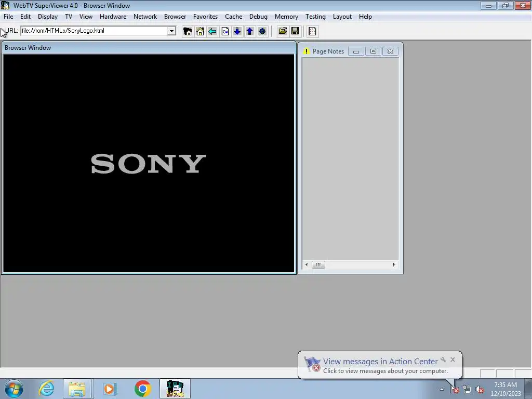
Task: Reload the page via the reload icon
Action: click(225, 31)
